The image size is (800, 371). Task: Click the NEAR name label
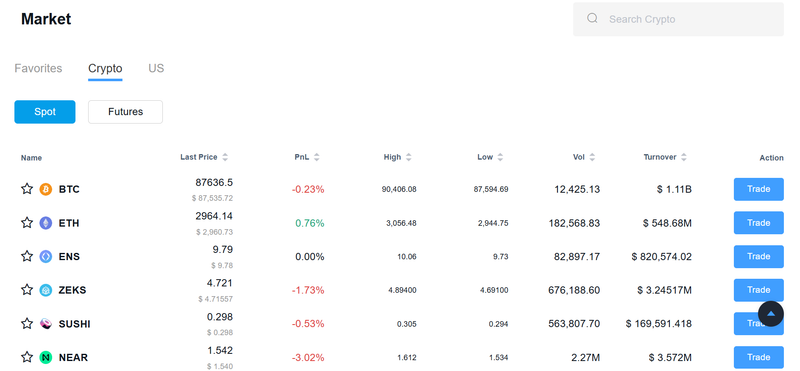coord(73,358)
